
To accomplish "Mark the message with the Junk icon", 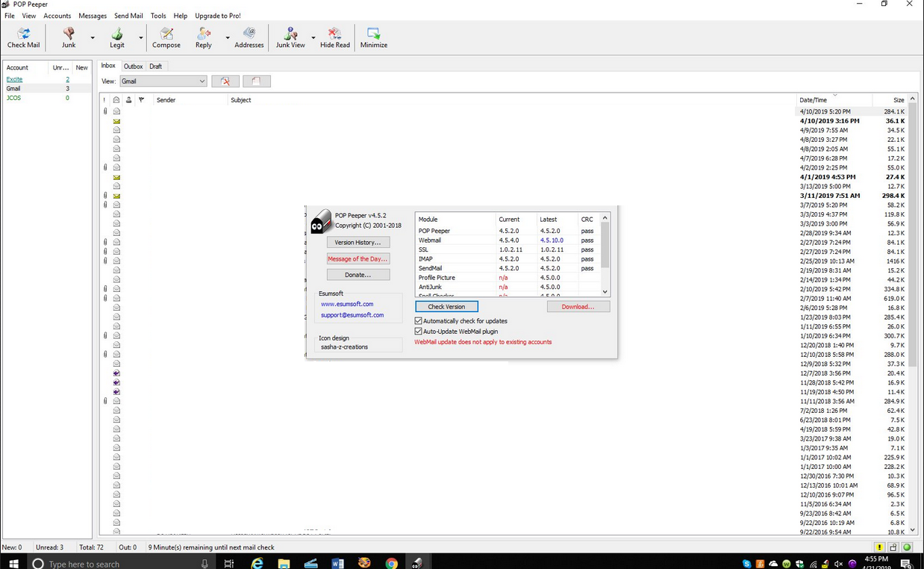I will [69, 37].
